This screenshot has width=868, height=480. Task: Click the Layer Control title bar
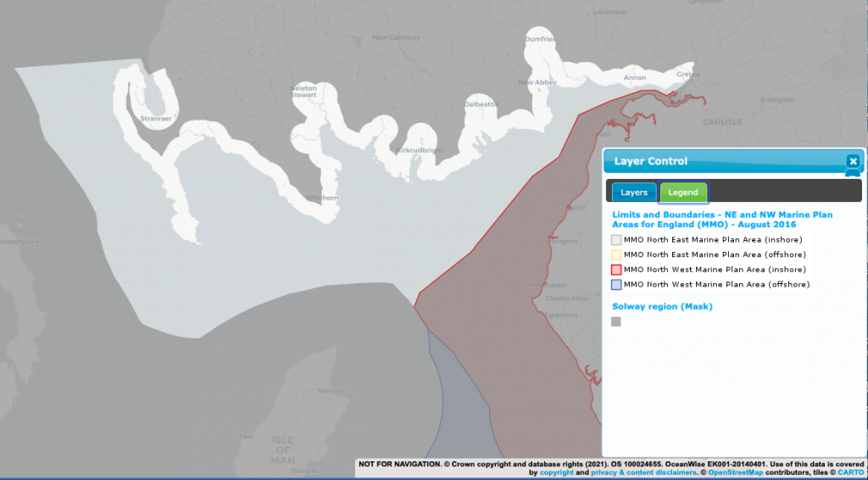721,161
